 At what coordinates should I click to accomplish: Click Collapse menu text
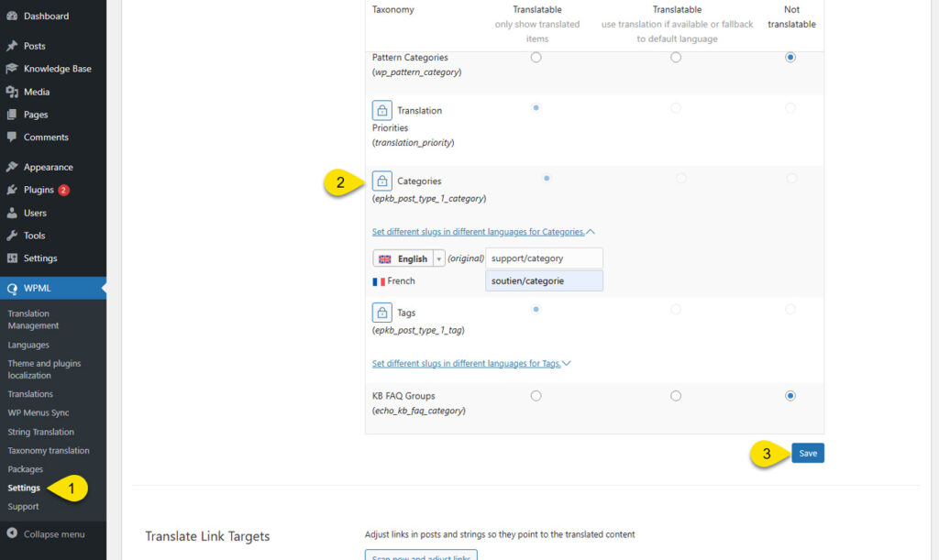pos(54,534)
